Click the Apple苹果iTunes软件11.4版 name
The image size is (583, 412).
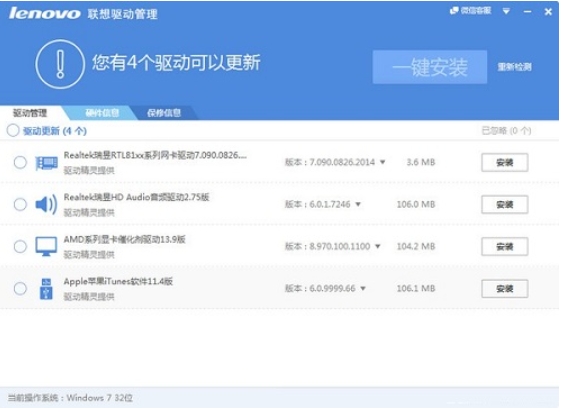click(x=118, y=281)
